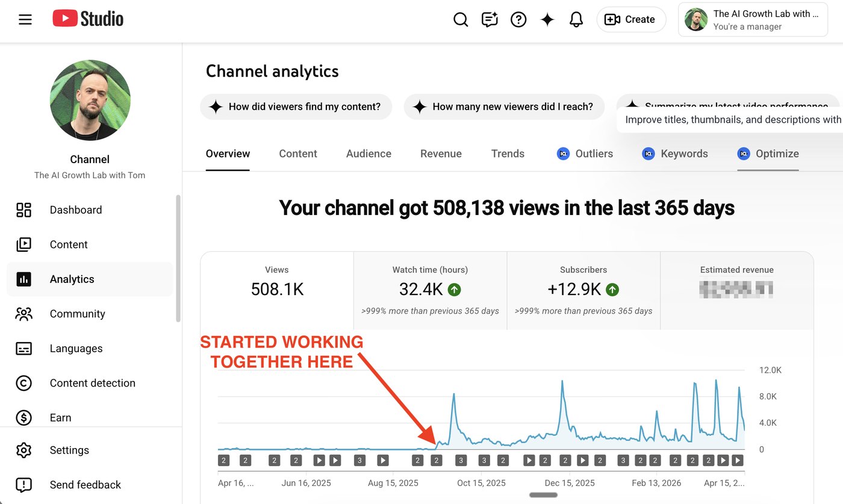Image resolution: width=843 pixels, height=504 pixels.
Task: Open Settings in the sidebar
Action: tap(90, 450)
